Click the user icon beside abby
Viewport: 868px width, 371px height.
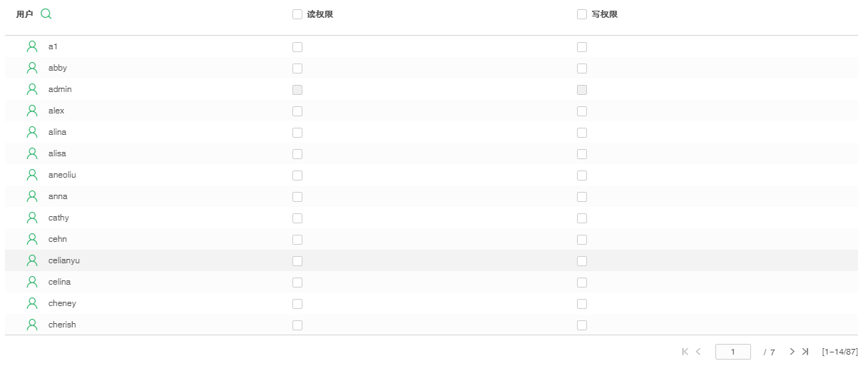pos(32,68)
